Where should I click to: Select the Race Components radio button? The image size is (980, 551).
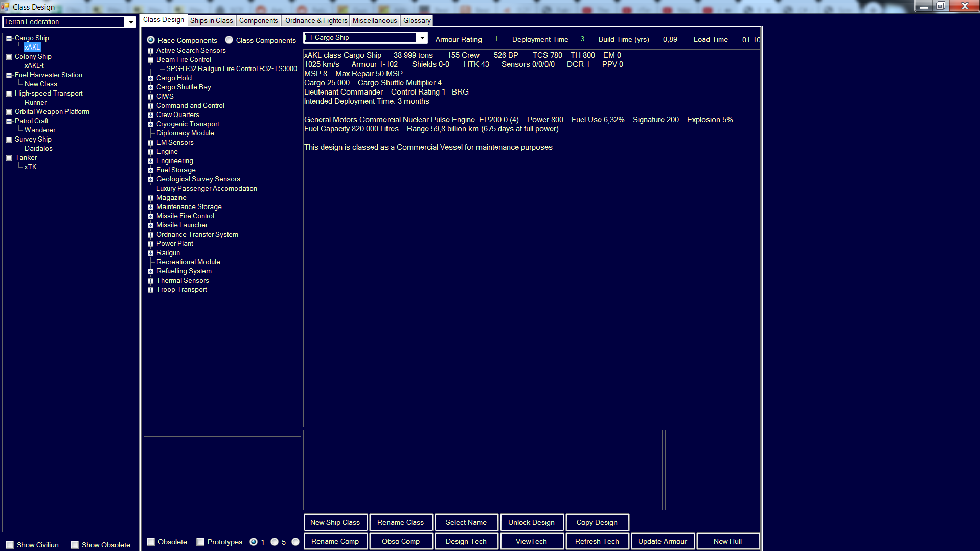151,40
